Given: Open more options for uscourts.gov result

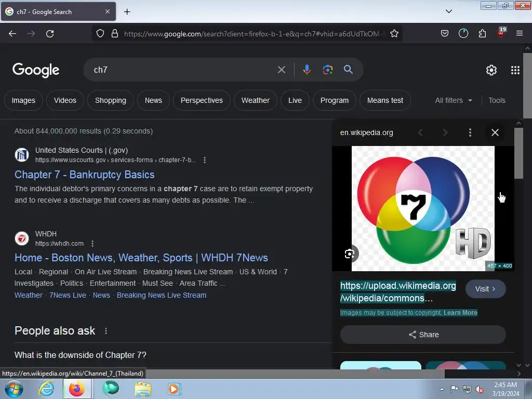Looking at the screenshot, I should click(x=205, y=160).
